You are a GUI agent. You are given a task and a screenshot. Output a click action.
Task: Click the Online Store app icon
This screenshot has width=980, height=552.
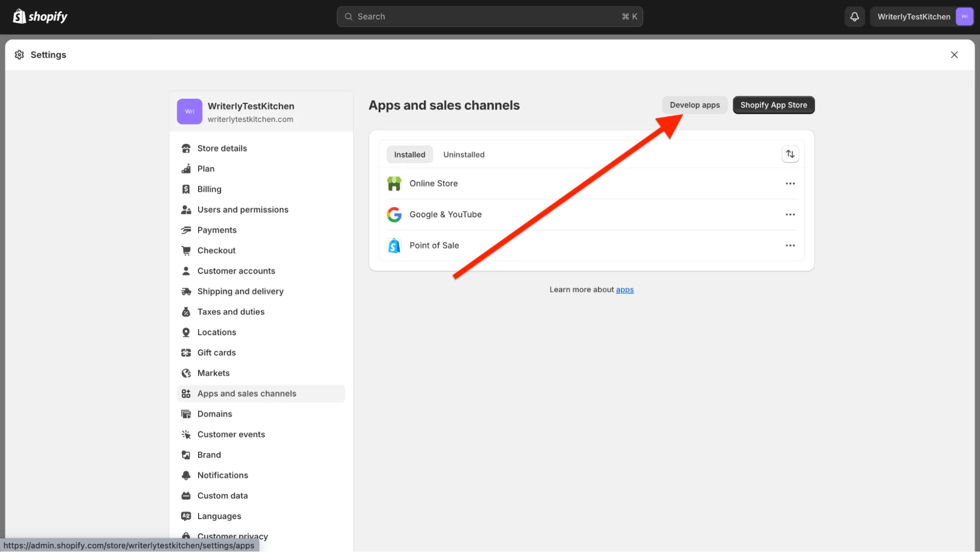[x=394, y=184]
